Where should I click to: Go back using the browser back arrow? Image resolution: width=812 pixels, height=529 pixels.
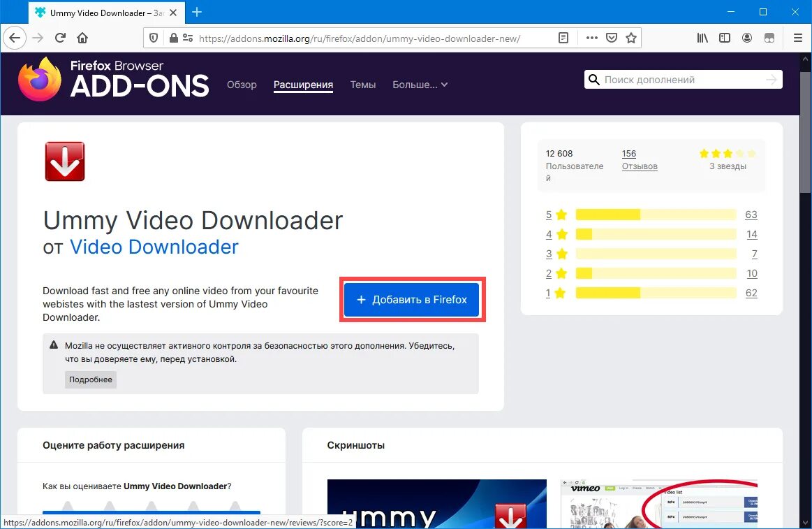pyautogui.click(x=15, y=38)
